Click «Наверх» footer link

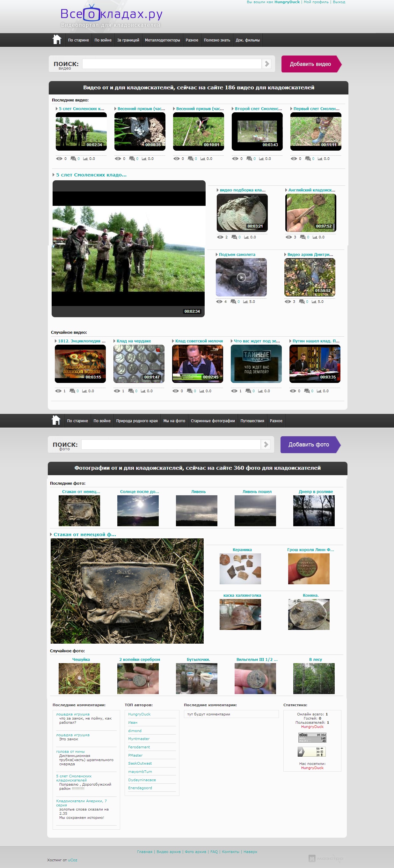coord(250,851)
